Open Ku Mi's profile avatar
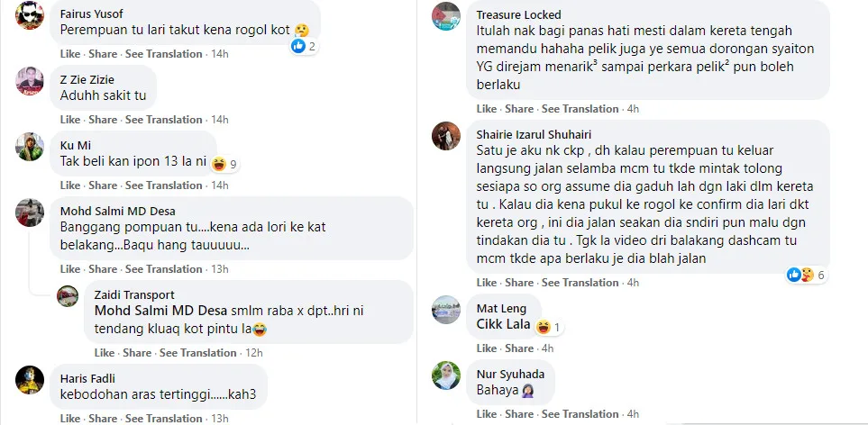The image size is (868, 425). 30,146
